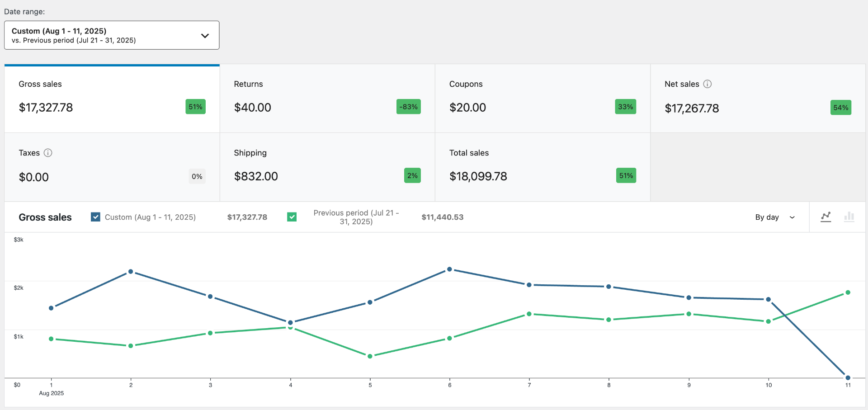Click the blue data point for day 11

point(848,377)
